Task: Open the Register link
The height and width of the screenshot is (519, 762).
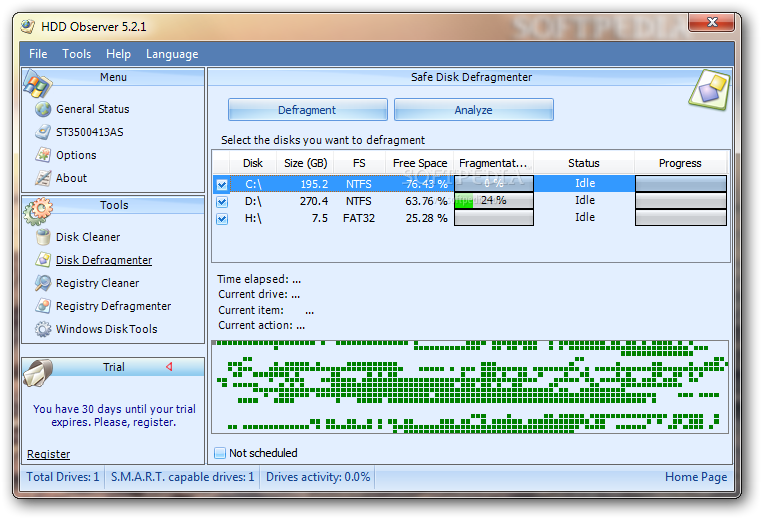Action: 49,454
